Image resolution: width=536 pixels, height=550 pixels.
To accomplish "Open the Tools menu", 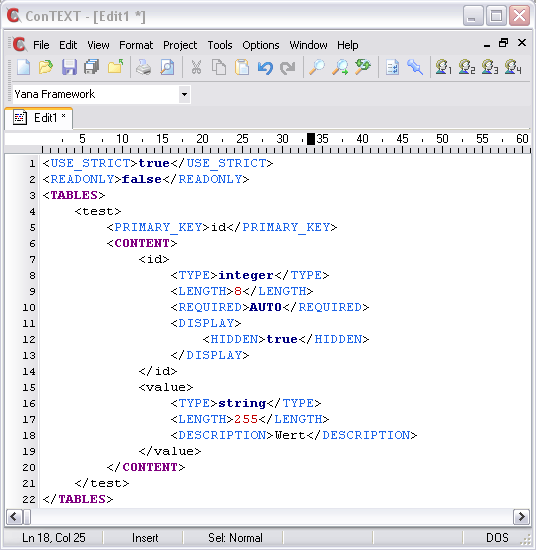I will click(220, 45).
